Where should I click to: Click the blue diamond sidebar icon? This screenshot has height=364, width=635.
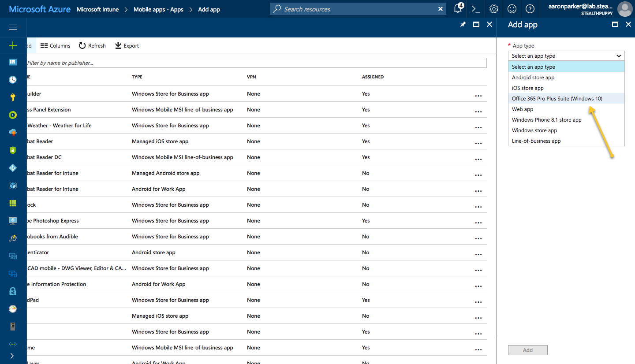13,168
